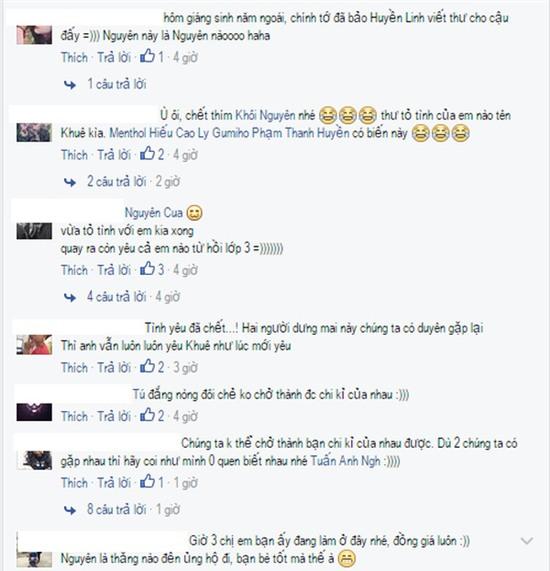
Task: Click thumbs-up icon on 'Tình yêu đã chết' comment
Action: coord(148,366)
